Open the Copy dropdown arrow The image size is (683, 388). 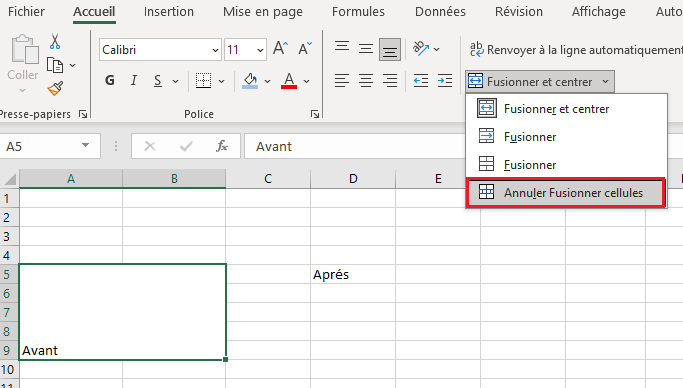tap(72, 65)
